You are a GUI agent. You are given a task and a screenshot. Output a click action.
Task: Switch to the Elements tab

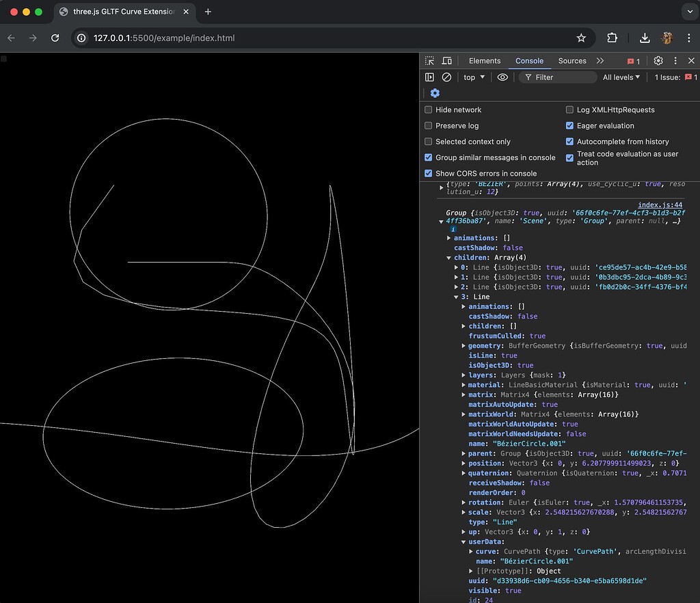pyautogui.click(x=484, y=60)
